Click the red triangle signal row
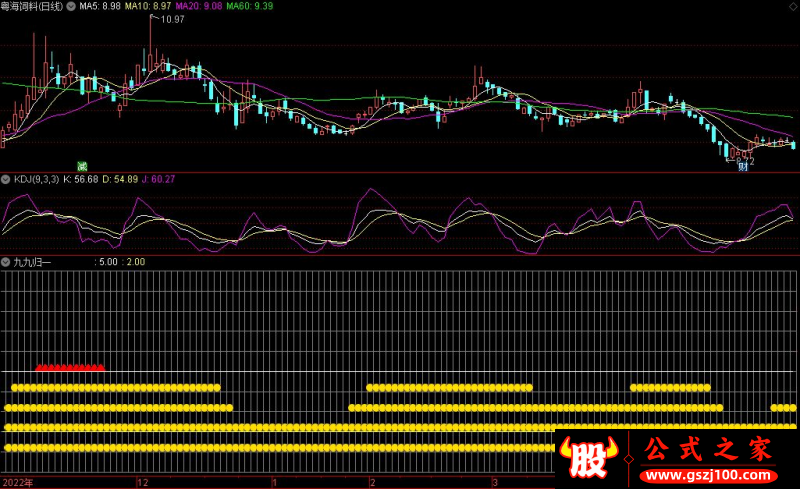 click(70, 368)
